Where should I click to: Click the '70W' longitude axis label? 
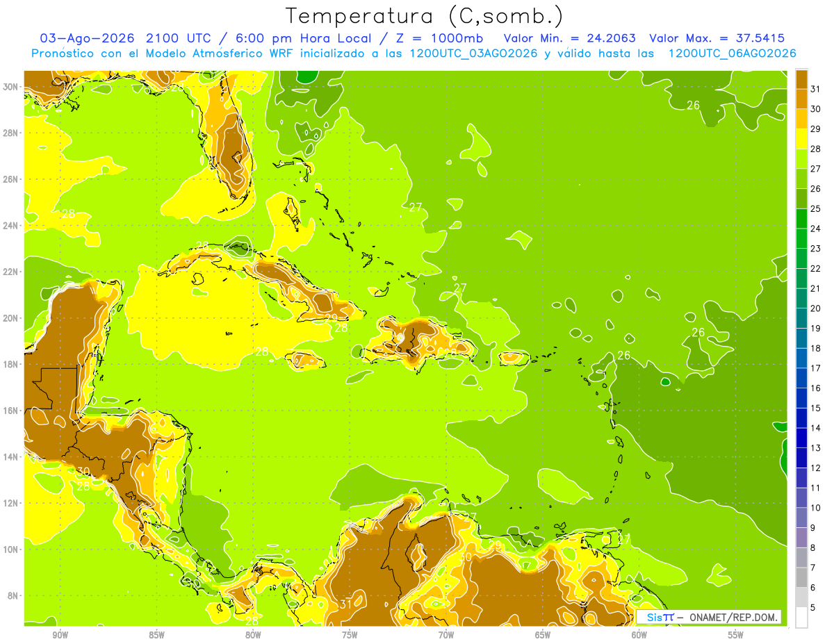(x=446, y=635)
